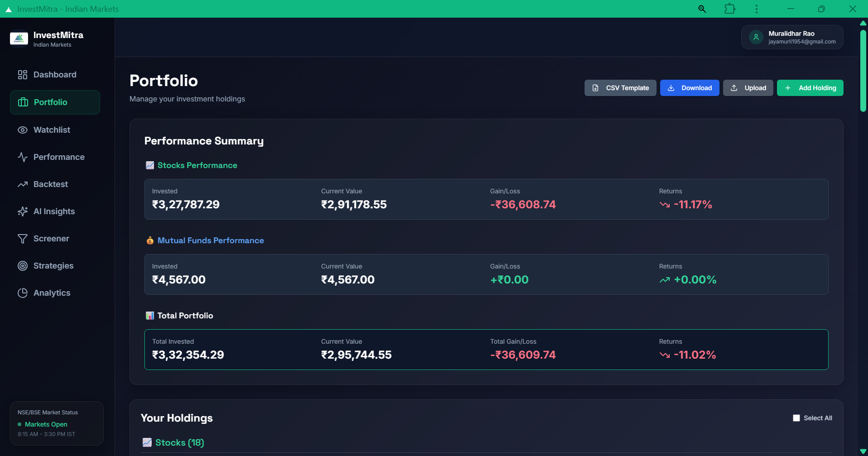Open the Muralidhar Rao user profile

(792, 37)
